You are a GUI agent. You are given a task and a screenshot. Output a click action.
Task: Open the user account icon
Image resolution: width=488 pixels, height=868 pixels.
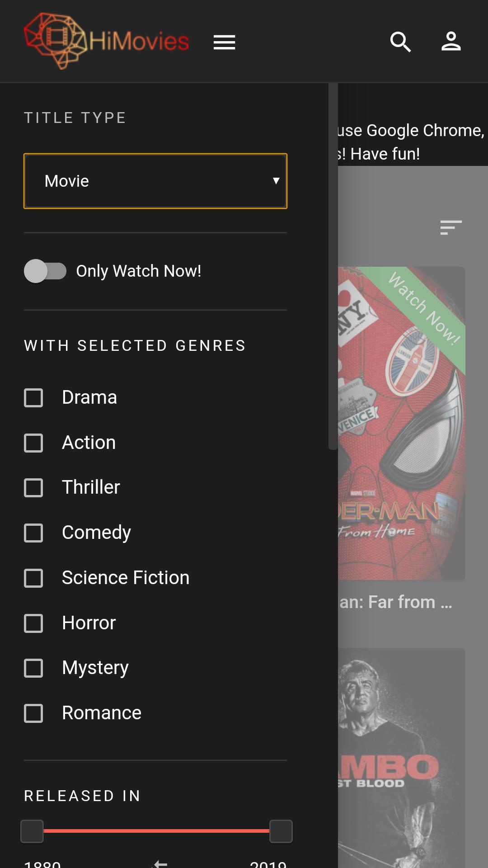coord(451,42)
